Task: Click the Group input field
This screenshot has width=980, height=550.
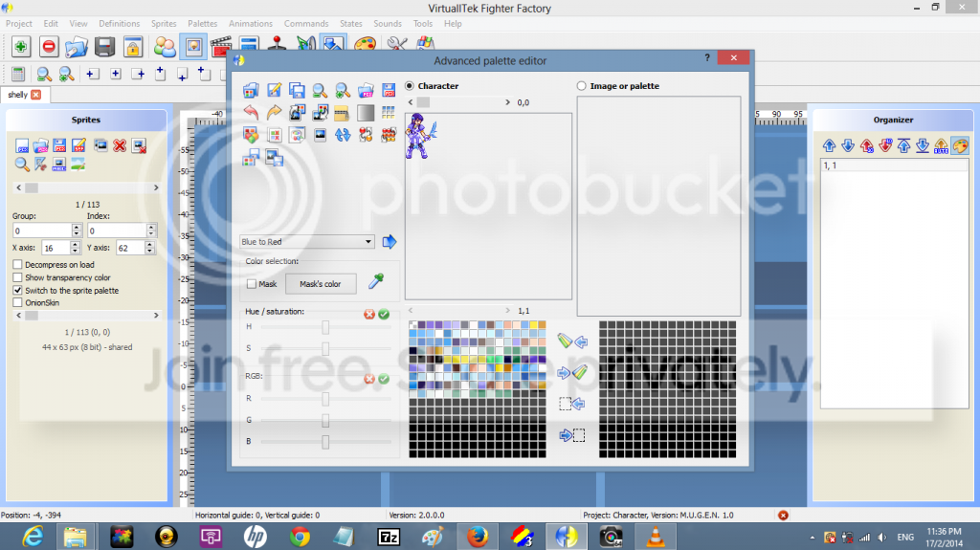Action: point(42,231)
